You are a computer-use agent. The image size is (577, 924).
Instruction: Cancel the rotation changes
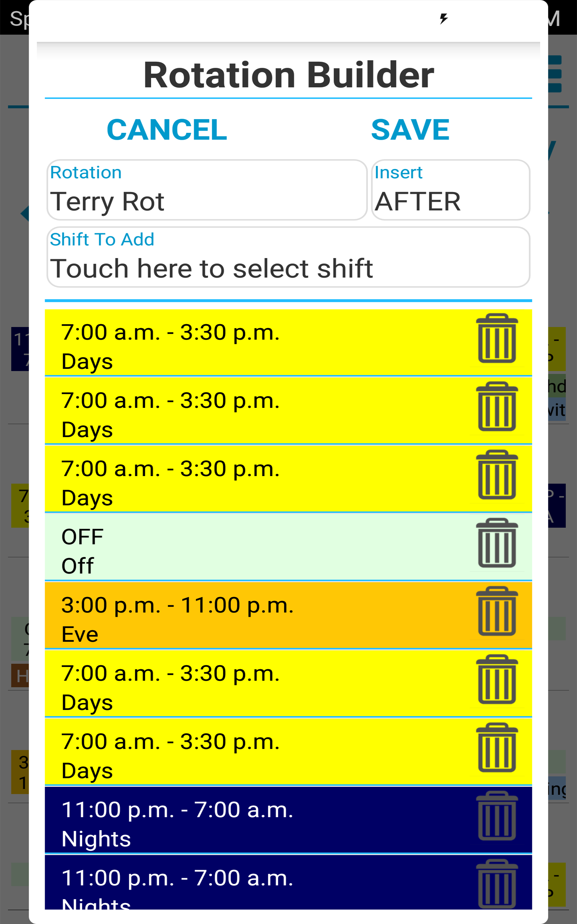click(x=167, y=130)
